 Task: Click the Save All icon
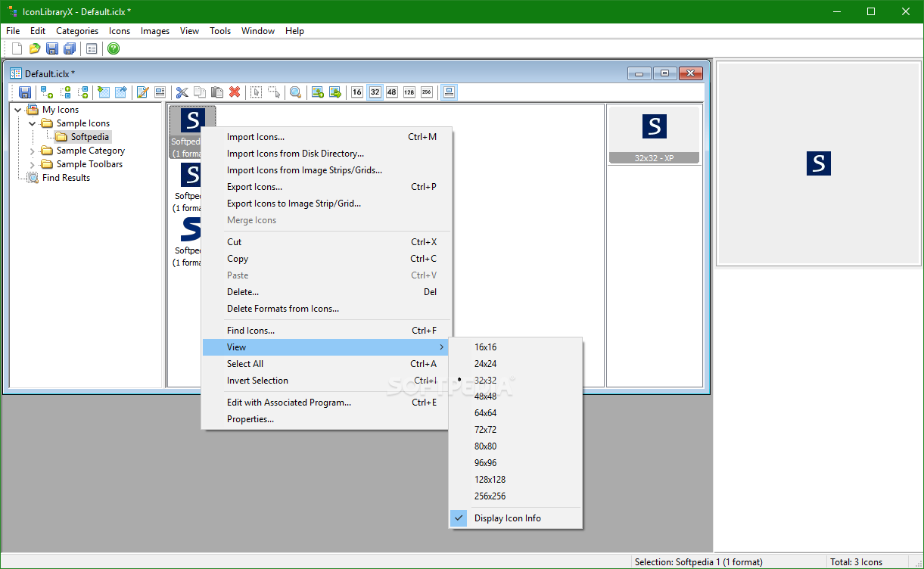(x=70, y=48)
